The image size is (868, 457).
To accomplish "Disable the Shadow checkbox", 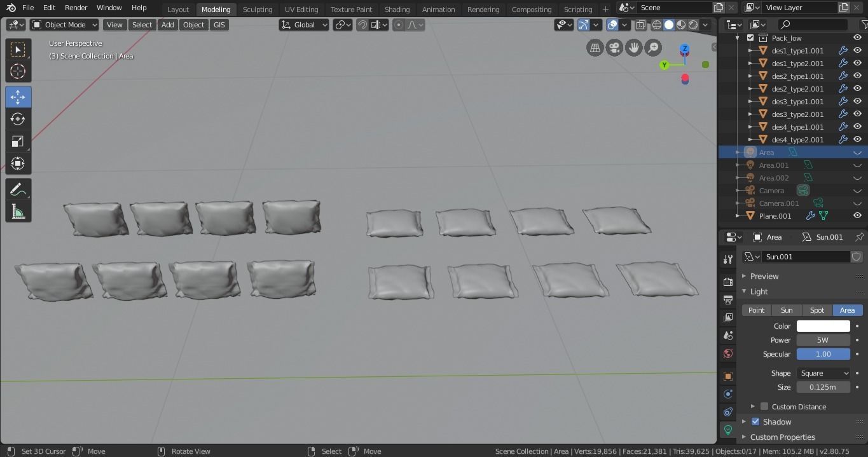I will (755, 421).
